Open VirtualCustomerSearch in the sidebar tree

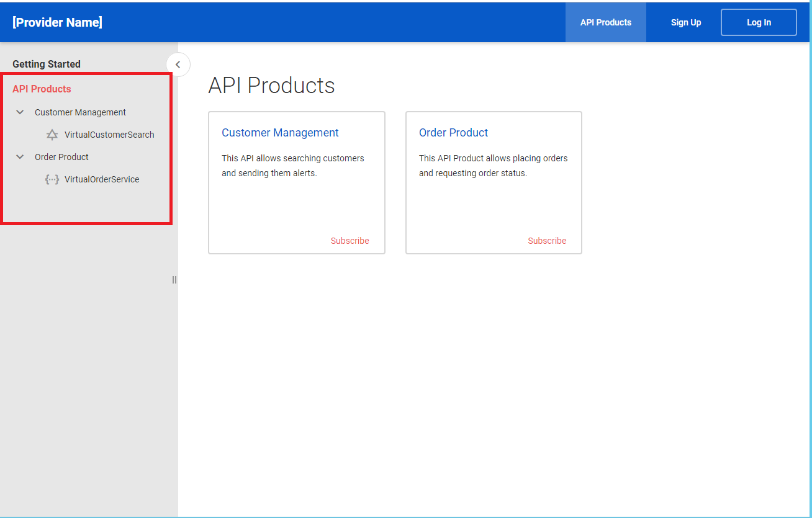point(109,135)
